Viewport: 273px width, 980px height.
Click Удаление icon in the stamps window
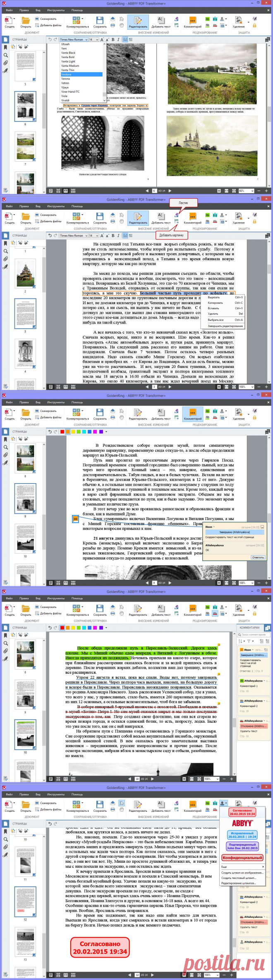(238, 804)
